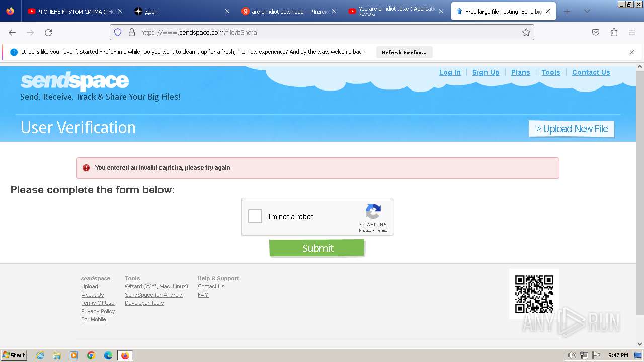Open the Sign Up link
This screenshot has width=644, height=362.
click(486, 72)
